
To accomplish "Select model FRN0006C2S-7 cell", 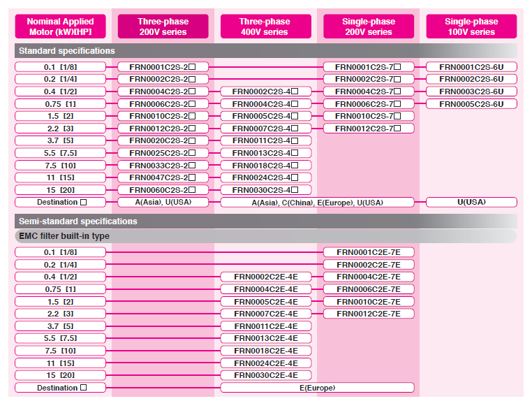I will (x=369, y=104).
